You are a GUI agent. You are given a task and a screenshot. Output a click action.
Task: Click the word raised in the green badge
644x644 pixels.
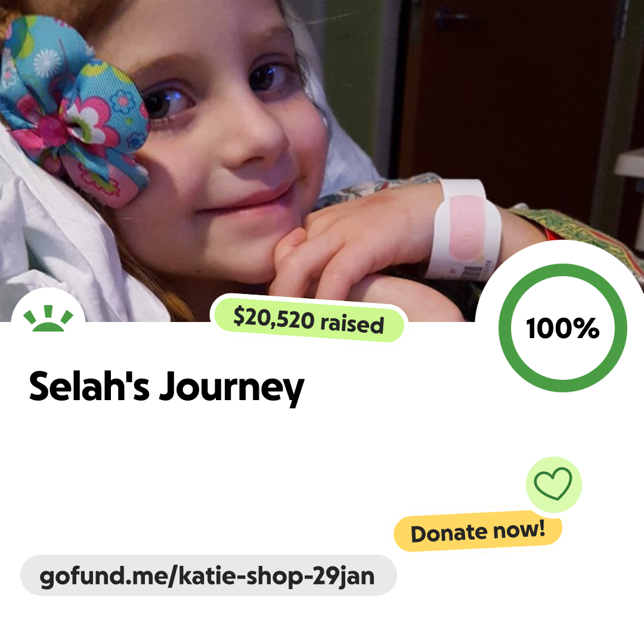[352, 324]
